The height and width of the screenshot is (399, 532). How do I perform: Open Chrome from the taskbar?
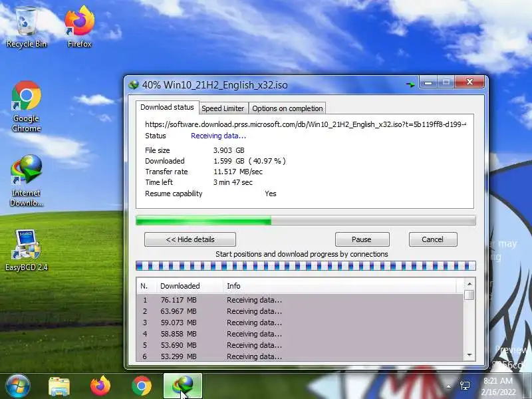point(142,386)
